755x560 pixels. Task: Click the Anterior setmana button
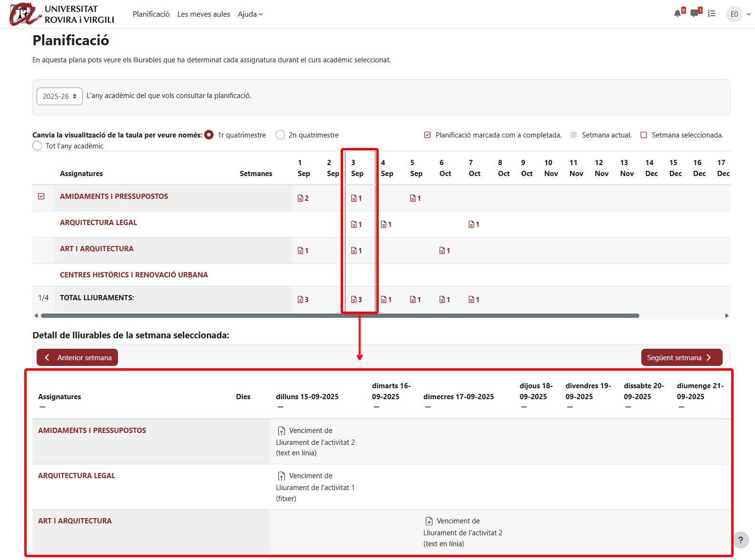(x=78, y=358)
